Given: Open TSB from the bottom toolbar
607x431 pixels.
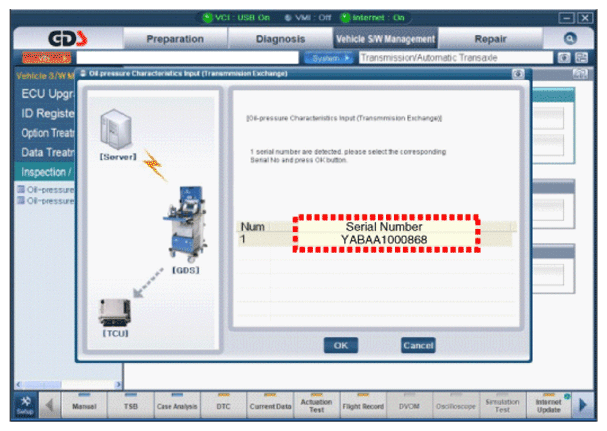Looking at the screenshot, I should 130,405.
